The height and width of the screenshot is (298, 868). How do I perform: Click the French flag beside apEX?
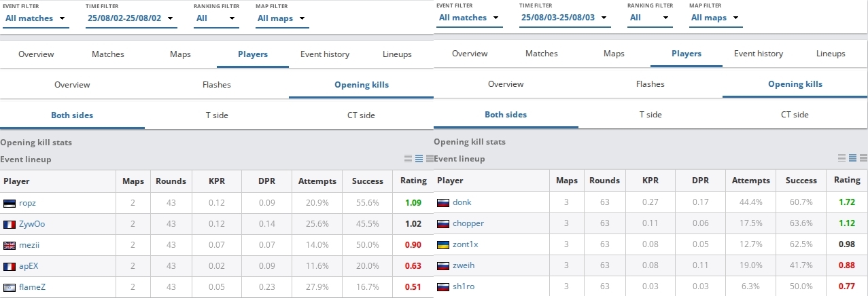[10, 266]
